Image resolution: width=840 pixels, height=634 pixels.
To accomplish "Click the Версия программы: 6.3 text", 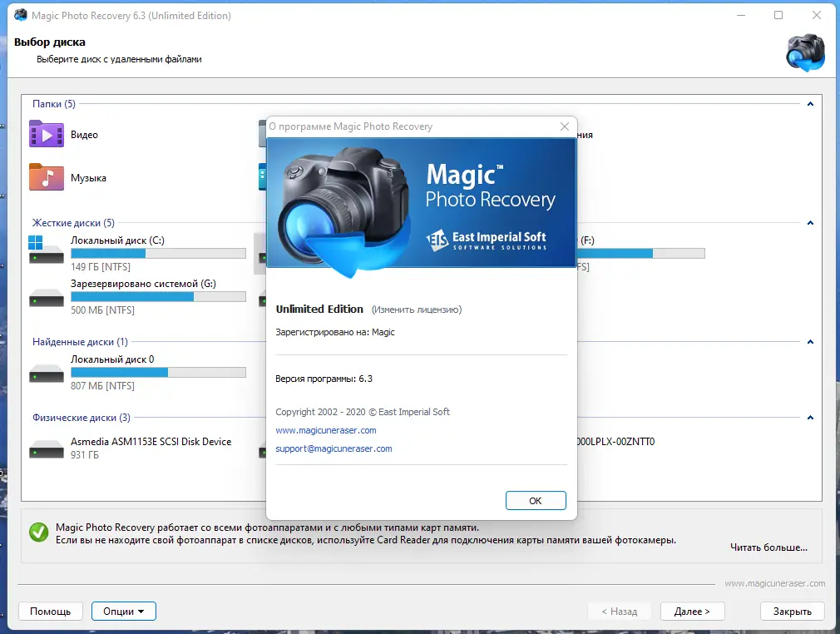I will (324, 379).
